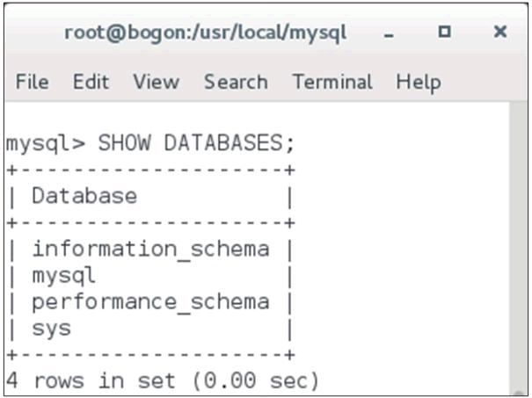Click the sys database row

[x=52, y=329]
